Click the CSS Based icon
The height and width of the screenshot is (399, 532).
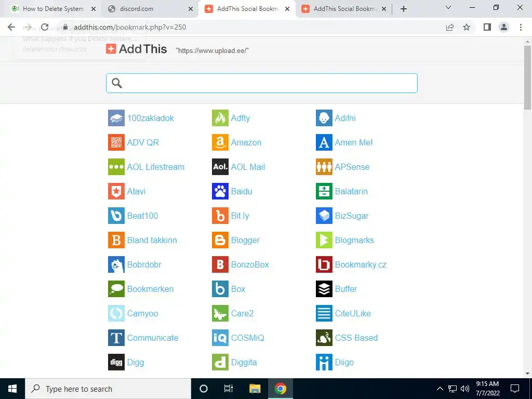click(324, 338)
